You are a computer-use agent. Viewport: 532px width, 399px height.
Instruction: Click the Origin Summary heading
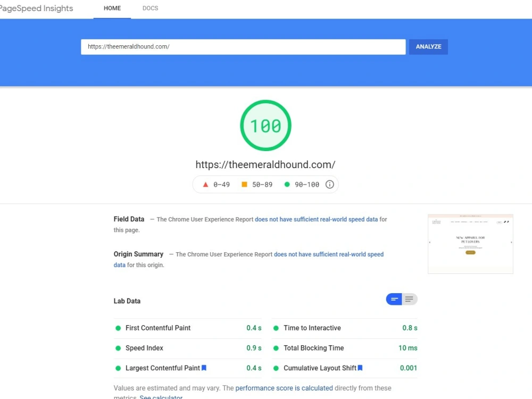[138, 254]
